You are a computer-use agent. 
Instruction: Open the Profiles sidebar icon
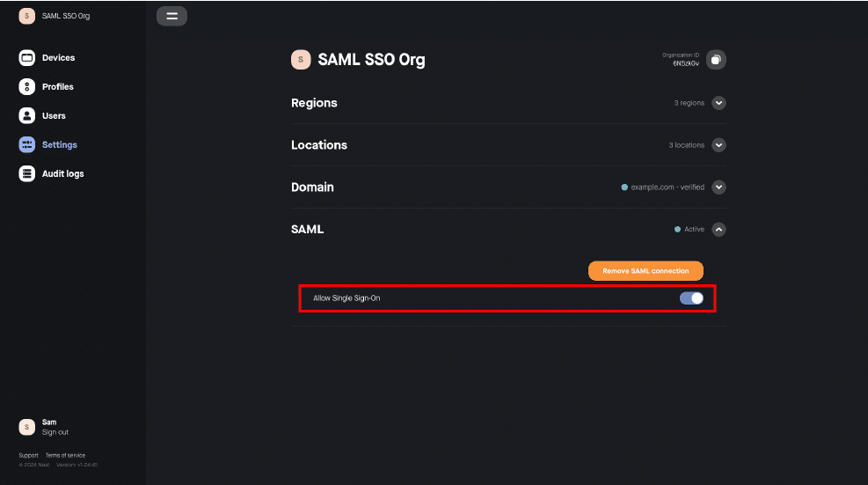point(26,86)
